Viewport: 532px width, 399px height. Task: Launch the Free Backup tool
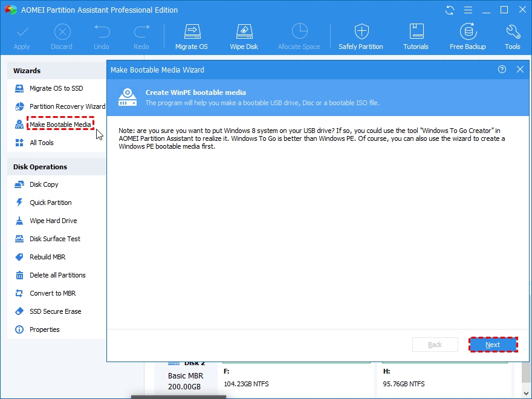(467, 37)
